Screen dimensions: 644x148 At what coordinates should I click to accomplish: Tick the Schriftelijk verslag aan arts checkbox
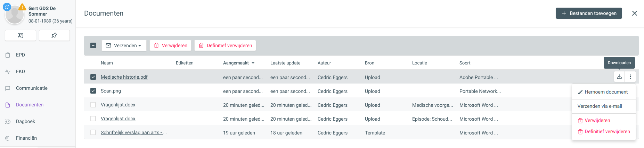93,132
